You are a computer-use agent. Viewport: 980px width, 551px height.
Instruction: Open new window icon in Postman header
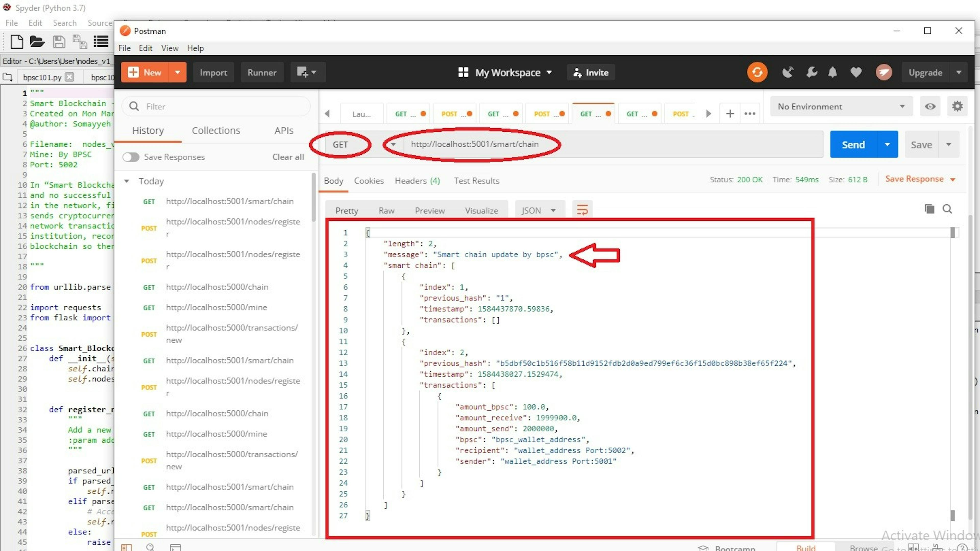(x=307, y=72)
